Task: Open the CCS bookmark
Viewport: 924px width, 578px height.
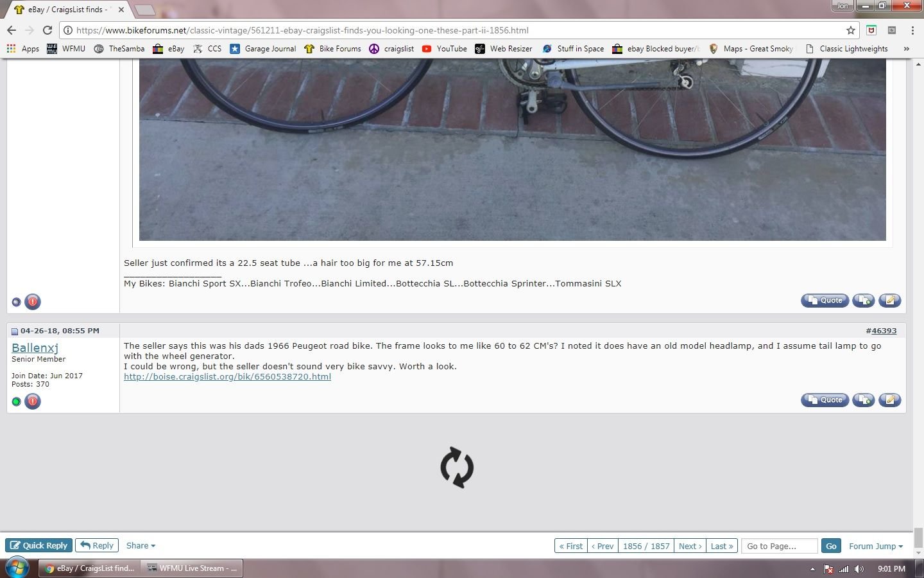Action: (207, 49)
